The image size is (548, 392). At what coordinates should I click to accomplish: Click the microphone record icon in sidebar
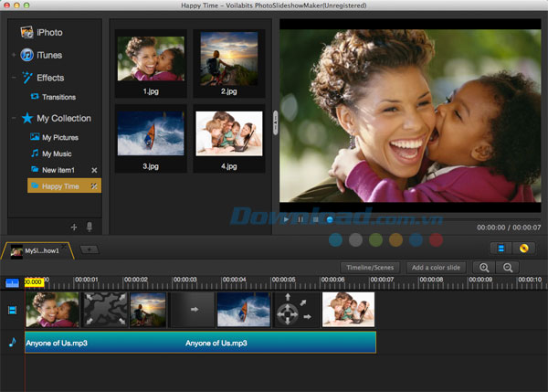(x=90, y=227)
